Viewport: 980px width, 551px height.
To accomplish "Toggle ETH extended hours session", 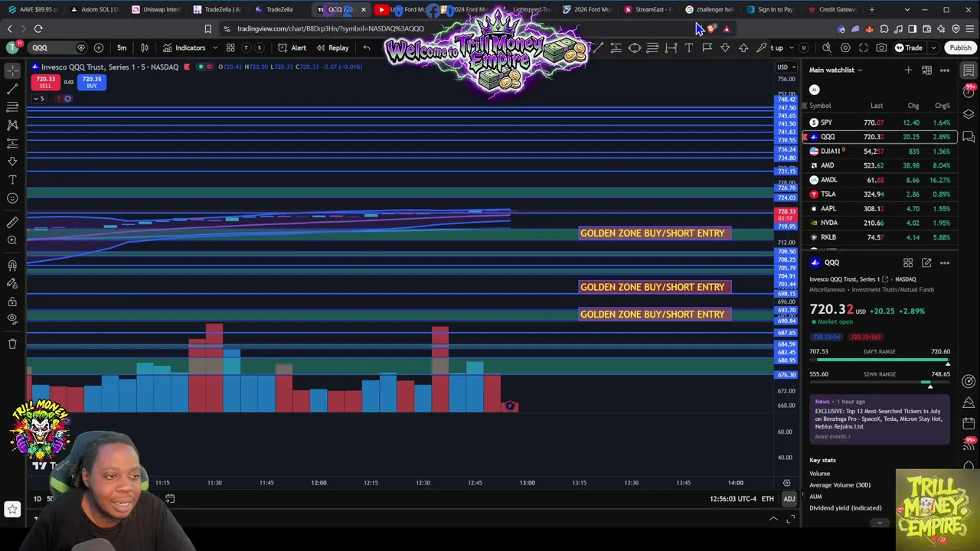I will click(767, 499).
